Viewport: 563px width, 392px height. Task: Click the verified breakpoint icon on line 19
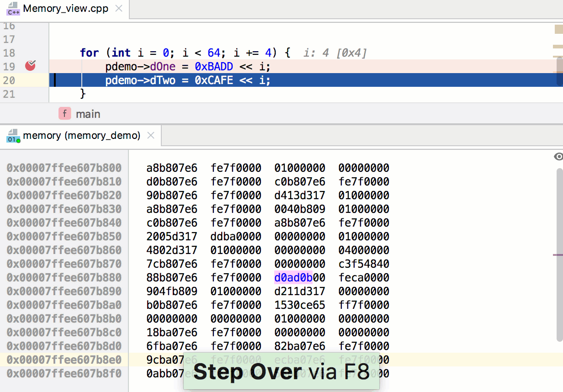(x=30, y=66)
